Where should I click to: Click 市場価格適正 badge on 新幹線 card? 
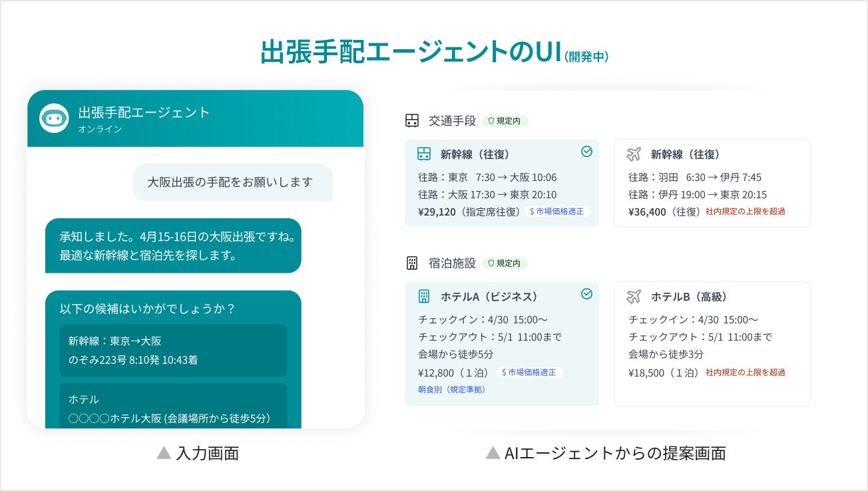click(x=557, y=212)
